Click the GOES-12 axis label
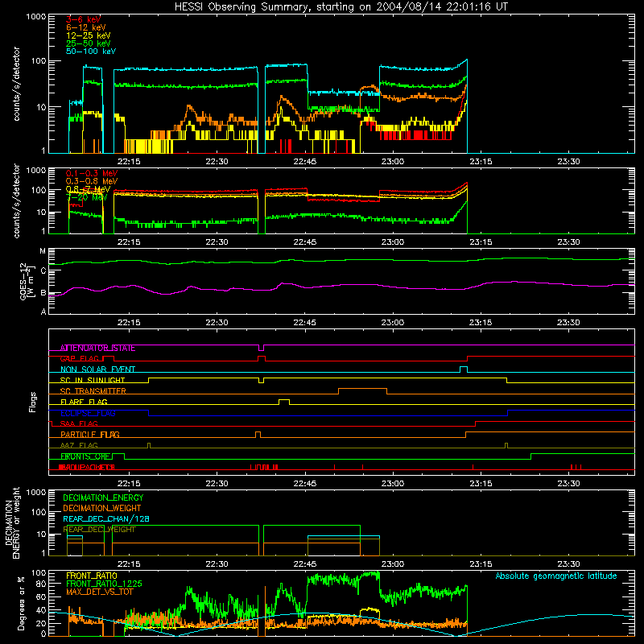The height and width of the screenshot is (644, 644). [x=26, y=281]
